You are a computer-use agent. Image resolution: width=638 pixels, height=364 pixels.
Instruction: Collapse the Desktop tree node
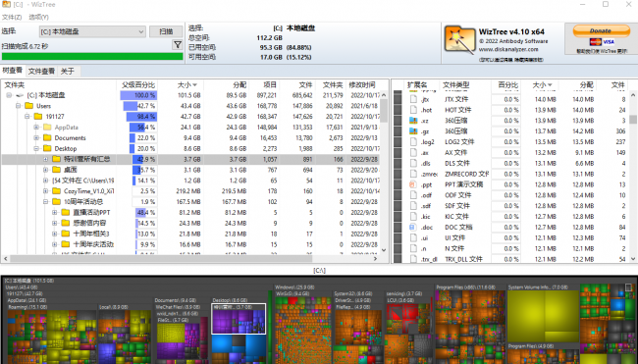click(x=36, y=148)
